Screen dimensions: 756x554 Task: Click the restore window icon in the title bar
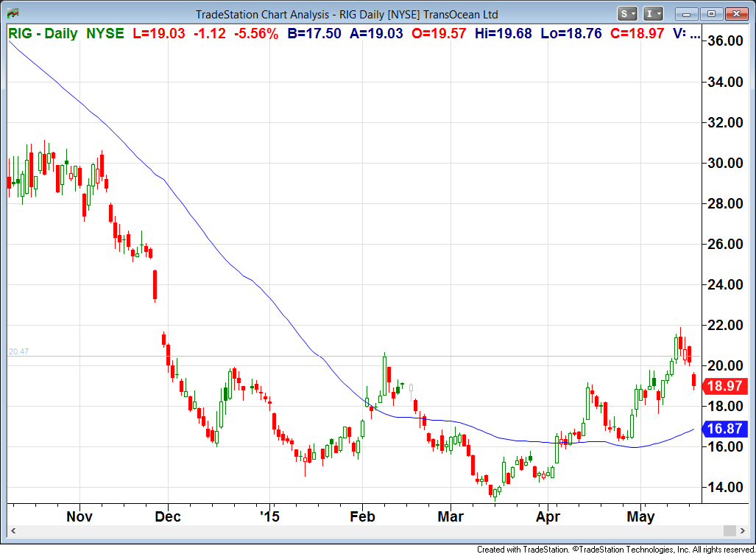710,14
